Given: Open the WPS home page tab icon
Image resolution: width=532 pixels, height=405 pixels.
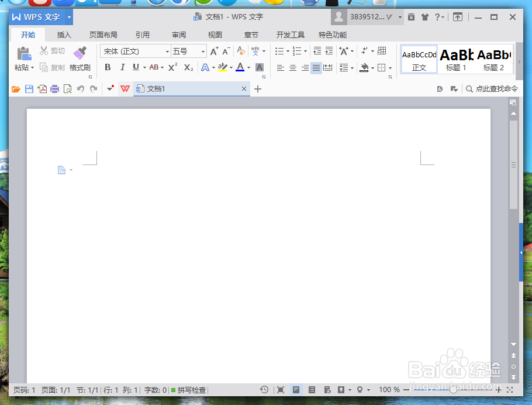Looking at the screenshot, I should (x=125, y=89).
